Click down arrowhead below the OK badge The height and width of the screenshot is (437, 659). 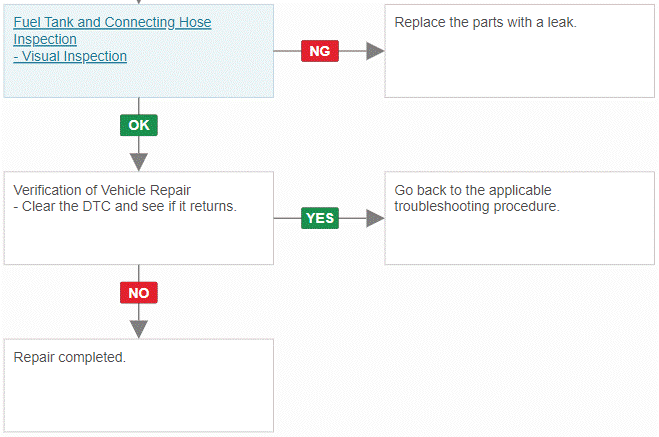pos(139,162)
